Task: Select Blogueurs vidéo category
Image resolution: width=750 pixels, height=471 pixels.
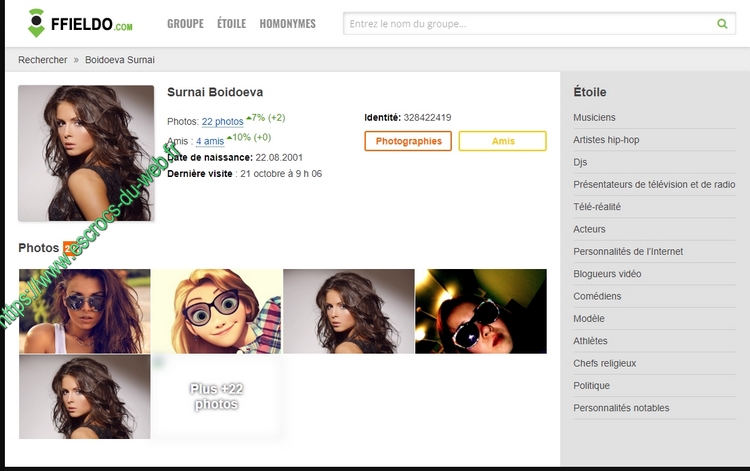Action: point(607,274)
